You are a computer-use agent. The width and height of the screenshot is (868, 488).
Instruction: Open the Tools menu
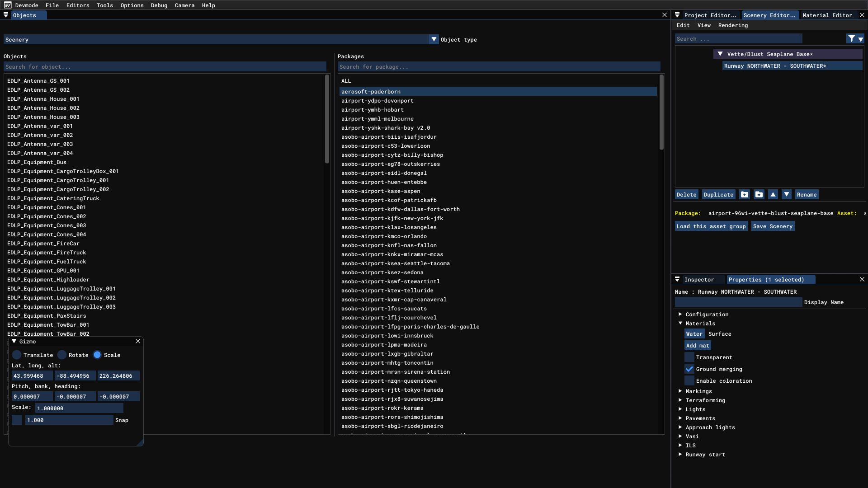[105, 5]
